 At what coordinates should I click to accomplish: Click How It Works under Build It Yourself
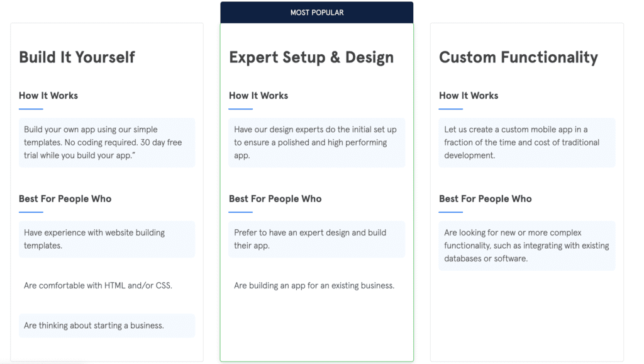[x=48, y=96]
